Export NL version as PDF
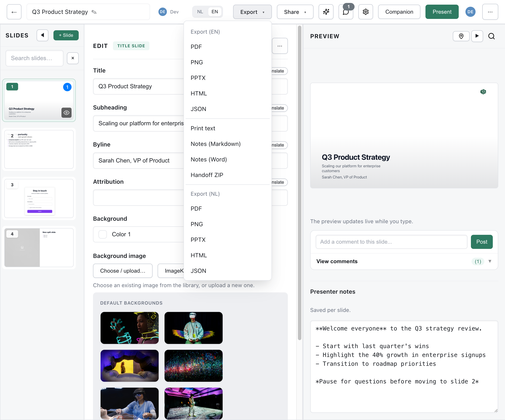Viewport: 505px width, 420px height. [227, 209]
